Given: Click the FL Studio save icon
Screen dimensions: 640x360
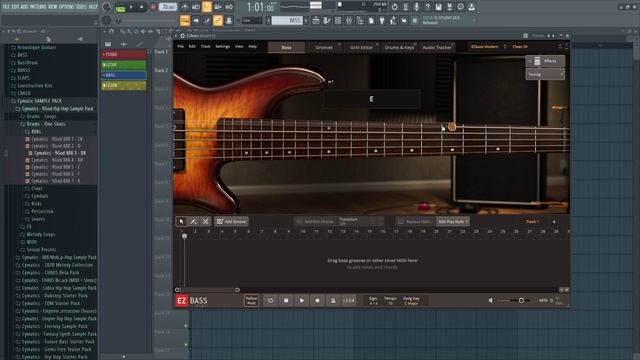Looking at the screenshot, I should pos(438,7).
